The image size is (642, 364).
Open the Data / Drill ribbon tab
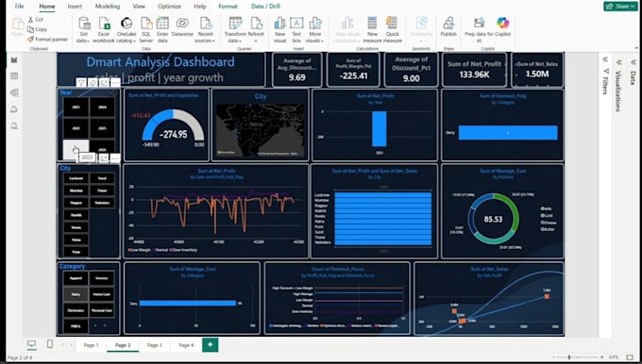point(265,7)
